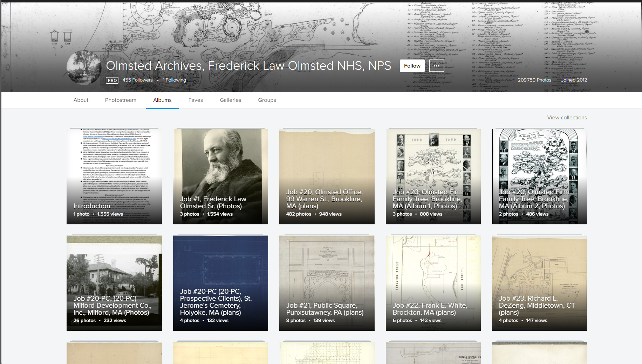The image size is (642, 364).
Task: Open St. Jerome's Cemetery Holyoke plans album
Action: (220, 283)
